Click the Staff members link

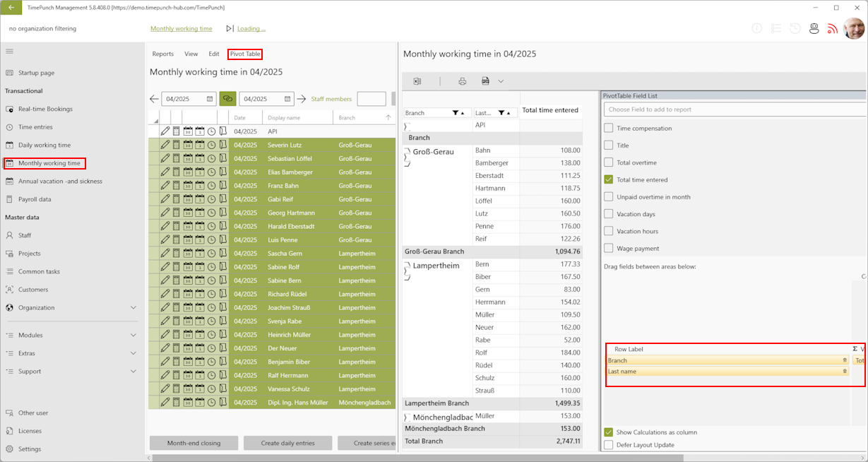click(x=331, y=99)
